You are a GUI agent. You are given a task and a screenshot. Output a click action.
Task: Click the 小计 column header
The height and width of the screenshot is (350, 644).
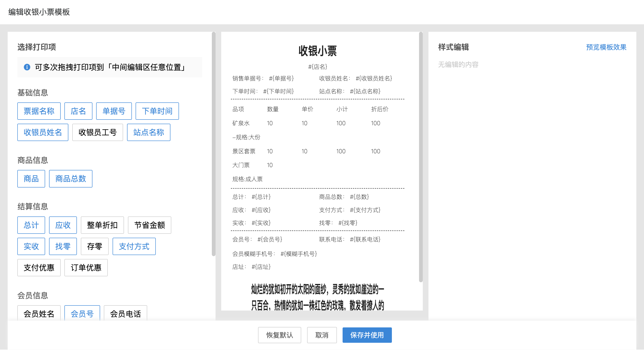(x=342, y=109)
